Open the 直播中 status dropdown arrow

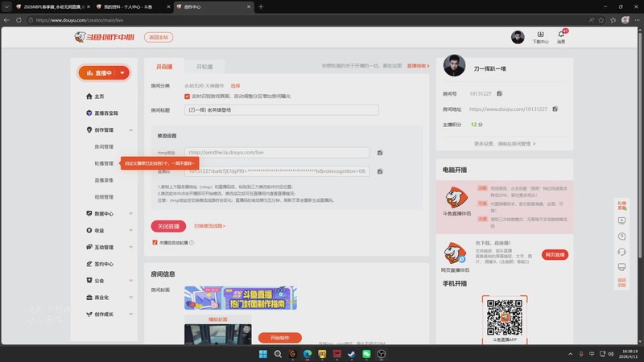click(x=122, y=73)
